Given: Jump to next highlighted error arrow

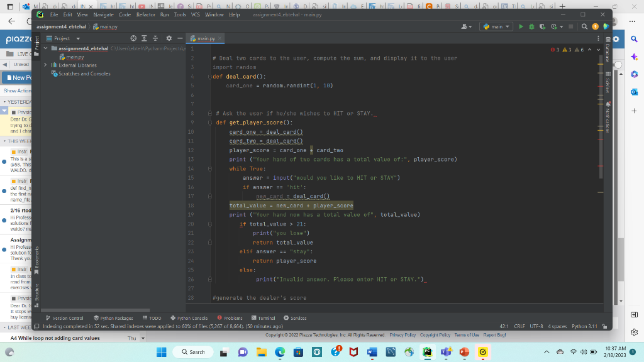Looking at the screenshot, I should pos(598,50).
